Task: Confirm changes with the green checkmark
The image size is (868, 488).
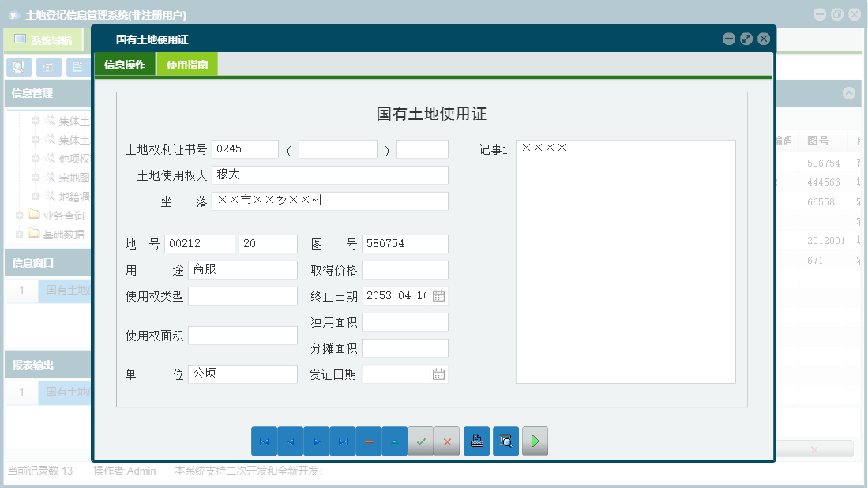Action: pyautogui.click(x=421, y=441)
